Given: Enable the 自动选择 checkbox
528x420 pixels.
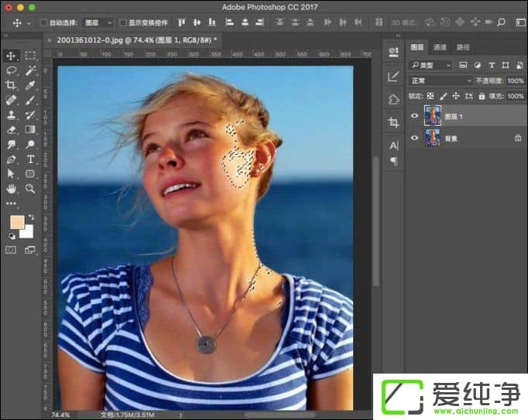Looking at the screenshot, I should click(43, 23).
